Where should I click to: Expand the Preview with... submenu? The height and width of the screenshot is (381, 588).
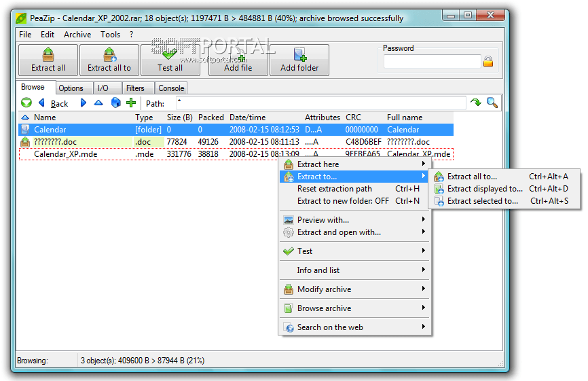coord(354,220)
